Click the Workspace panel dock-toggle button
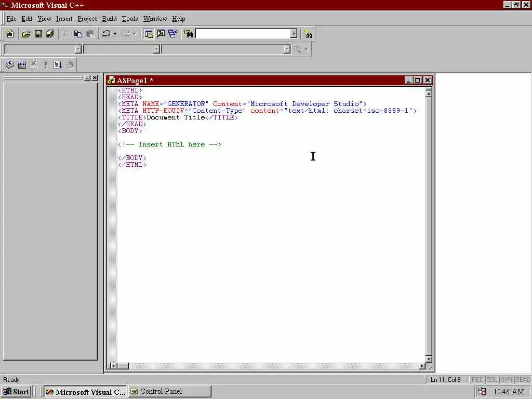The height and width of the screenshot is (399, 532). click(x=87, y=78)
